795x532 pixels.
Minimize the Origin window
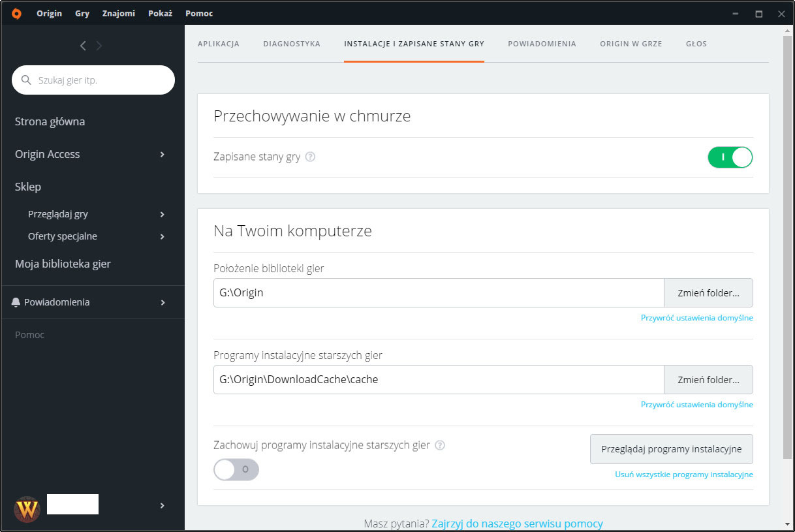(x=736, y=14)
